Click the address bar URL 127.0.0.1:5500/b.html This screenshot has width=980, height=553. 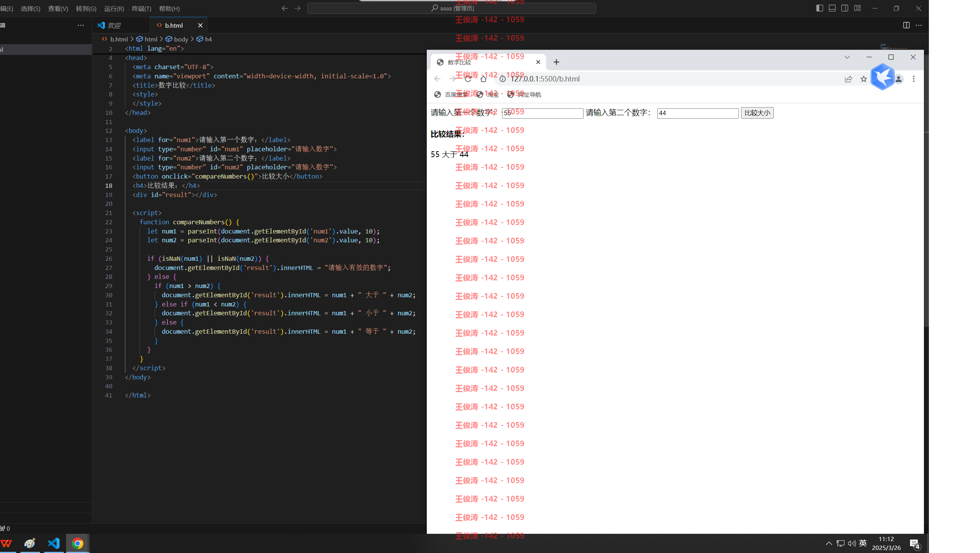tap(545, 79)
